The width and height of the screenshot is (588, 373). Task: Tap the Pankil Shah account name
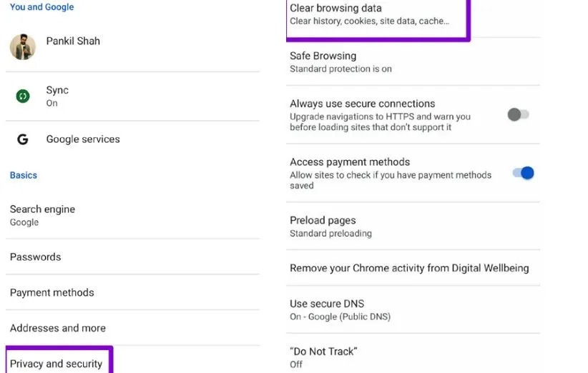click(73, 41)
